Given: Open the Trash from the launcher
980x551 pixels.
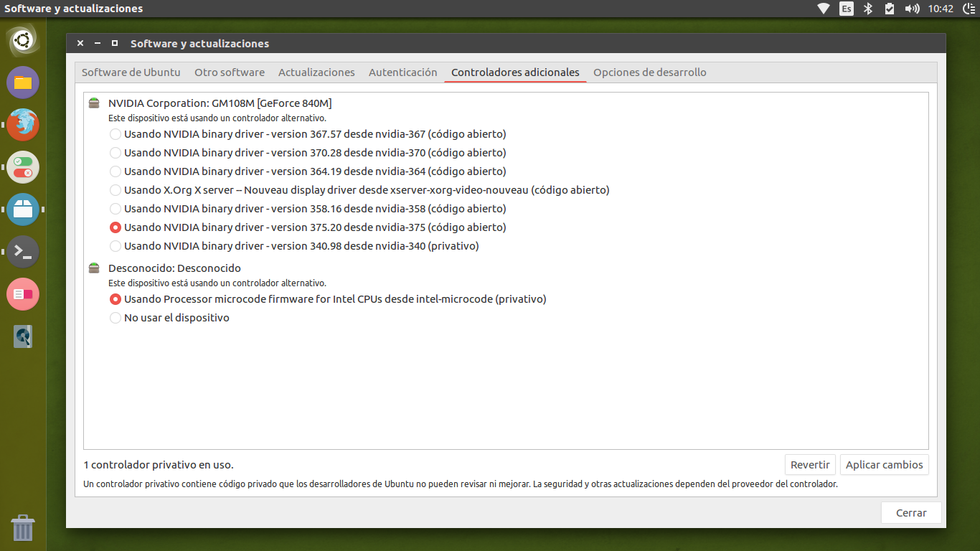Looking at the screenshot, I should click(x=23, y=529).
